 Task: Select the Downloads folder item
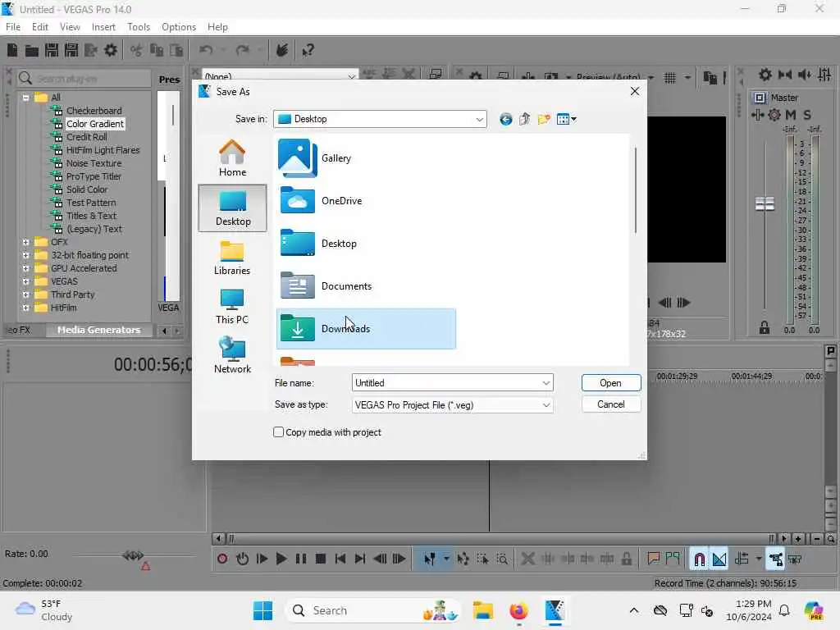tap(366, 329)
